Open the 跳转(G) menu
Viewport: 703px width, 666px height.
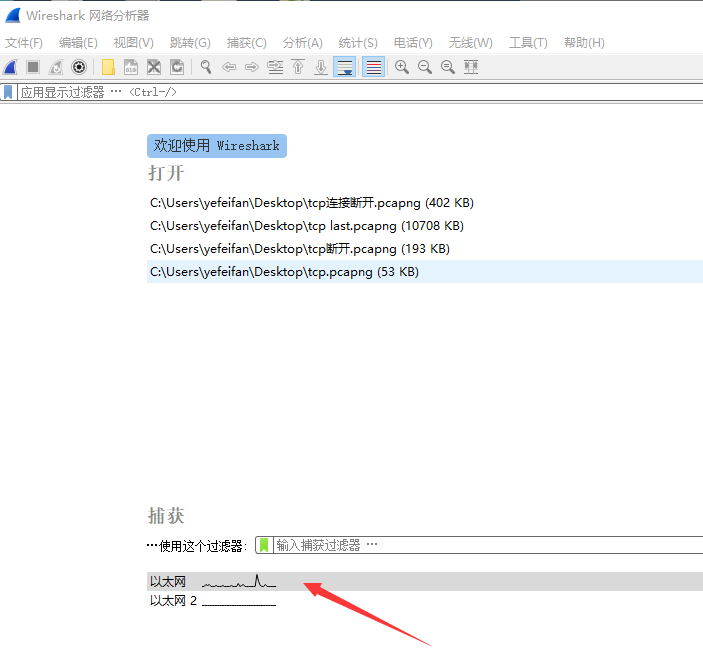click(x=190, y=43)
